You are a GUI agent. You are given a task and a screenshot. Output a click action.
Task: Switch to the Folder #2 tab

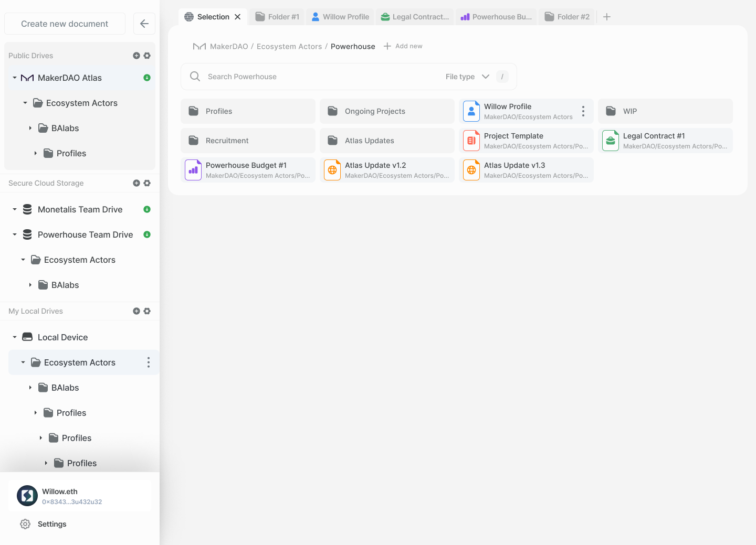point(567,17)
